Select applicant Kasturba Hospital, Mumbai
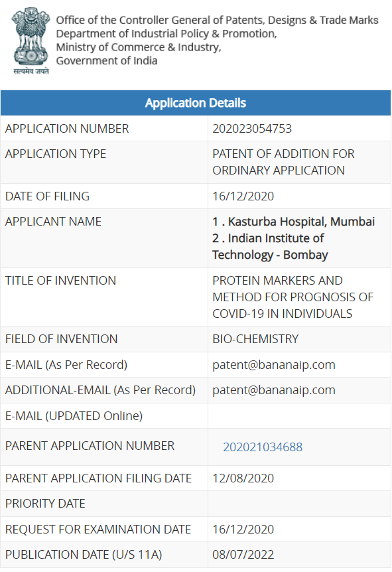Screen dimensions: 392x572 (294, 222)
